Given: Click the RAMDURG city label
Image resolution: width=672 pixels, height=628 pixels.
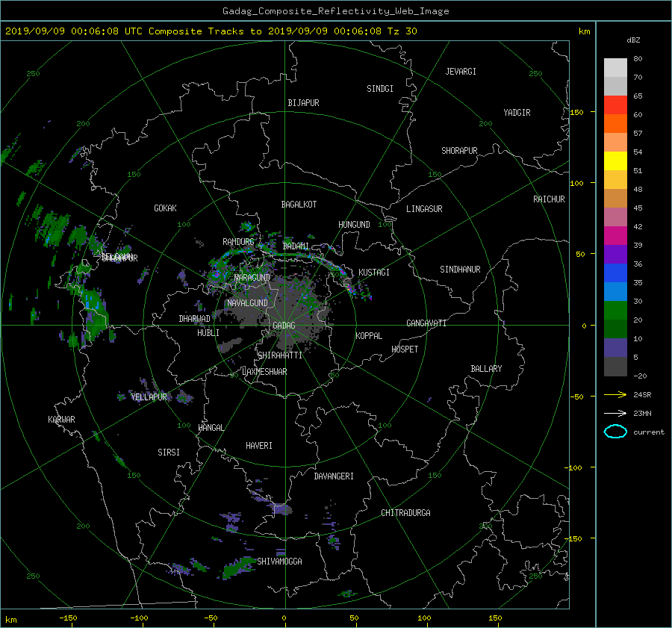Looking at the screenshot, I should pos(238,242).
